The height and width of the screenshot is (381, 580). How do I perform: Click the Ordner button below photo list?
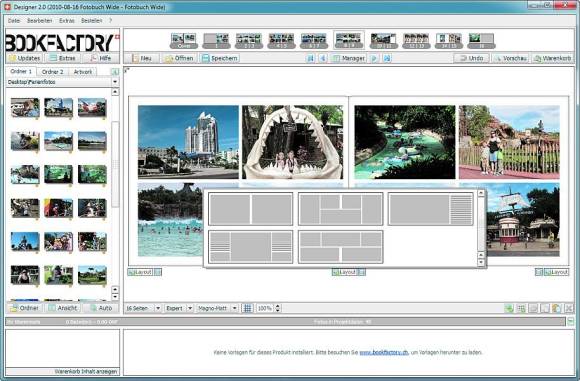click(x=24, y=308)
